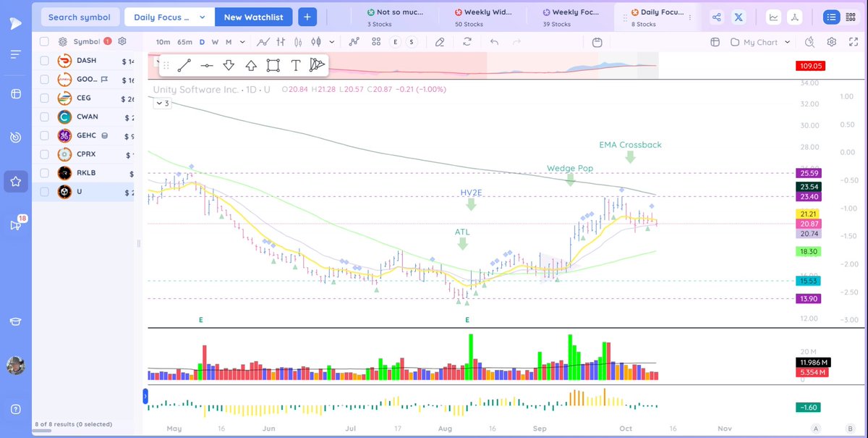Toggle the E earnings markers button
The image size is (868, 438).
click(x=395, y=42)
